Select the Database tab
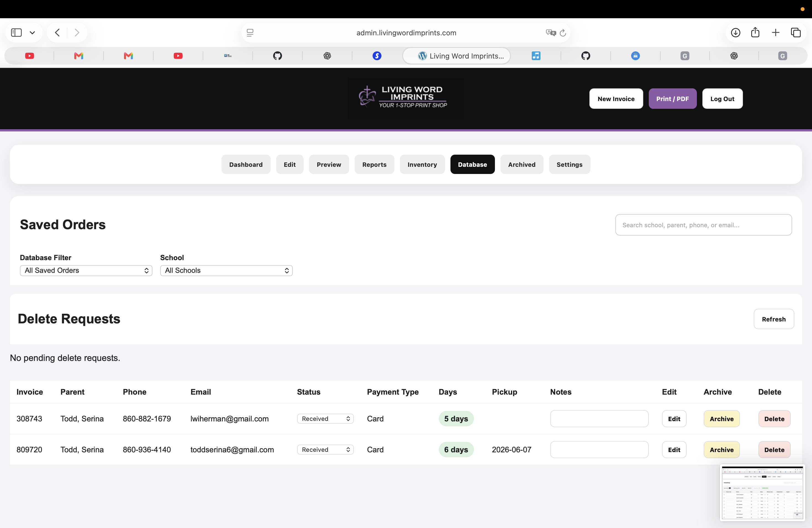Viewport: 812px width, 528px height. coord(472,164)
